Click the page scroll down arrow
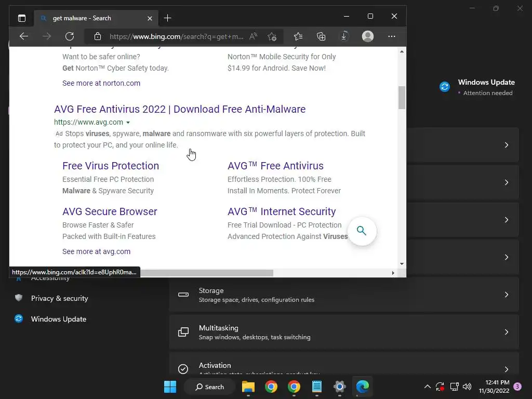Image resolution: width=532 pixels, height=399 pixels. click(402, 263)
